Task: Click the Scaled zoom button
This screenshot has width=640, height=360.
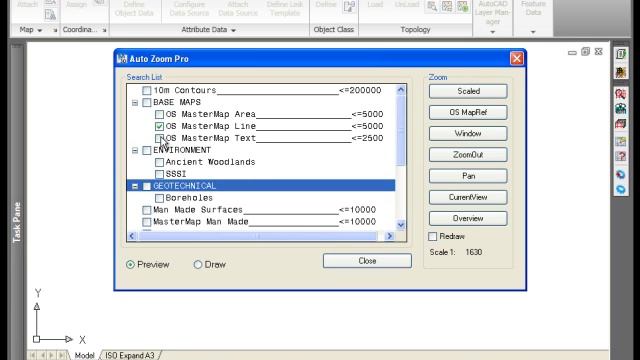Action: [x=468, y=91]
